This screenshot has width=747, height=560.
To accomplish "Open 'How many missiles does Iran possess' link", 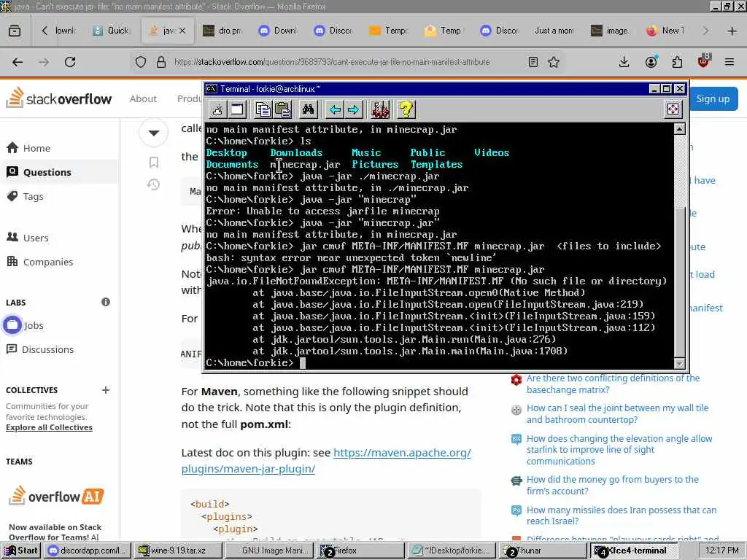I will pyautogui.click(x=622, y=516).
